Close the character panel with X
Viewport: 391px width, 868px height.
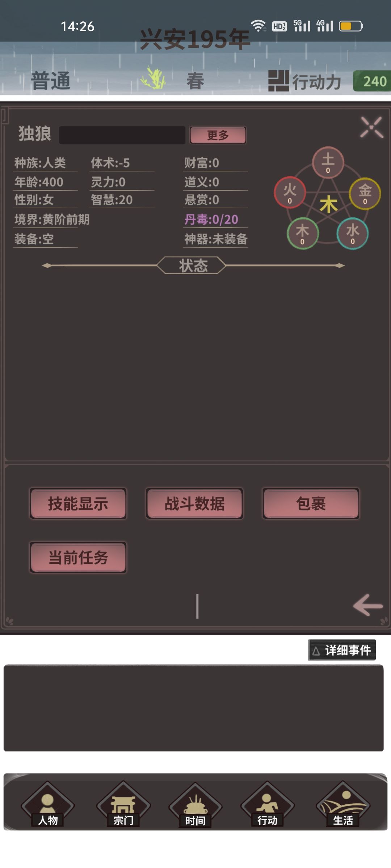(x=371, y=127)
